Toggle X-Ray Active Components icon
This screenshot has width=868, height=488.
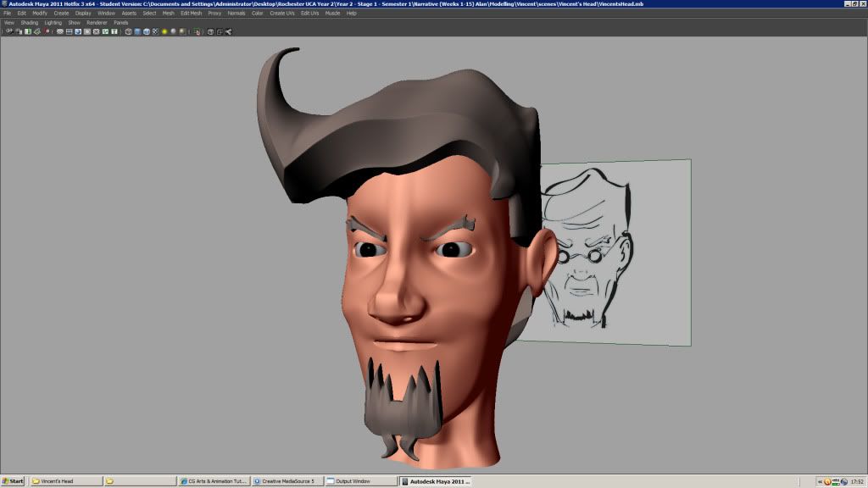pos(220,31)
